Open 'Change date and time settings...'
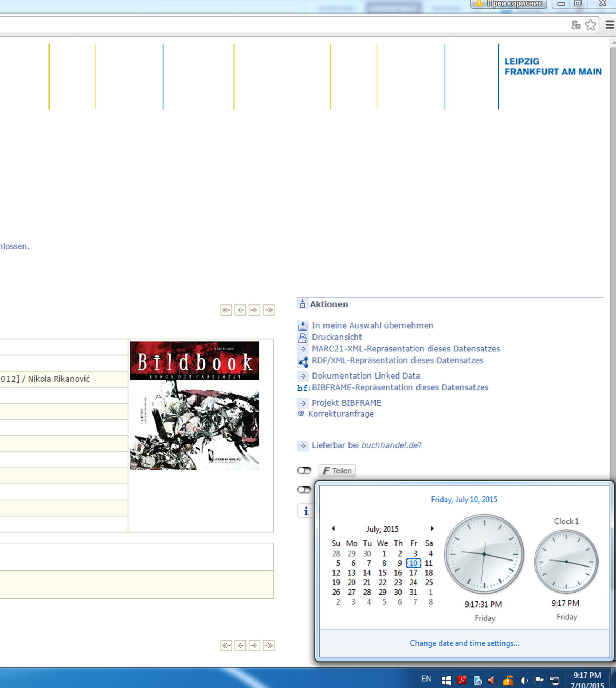 point(464,643)
